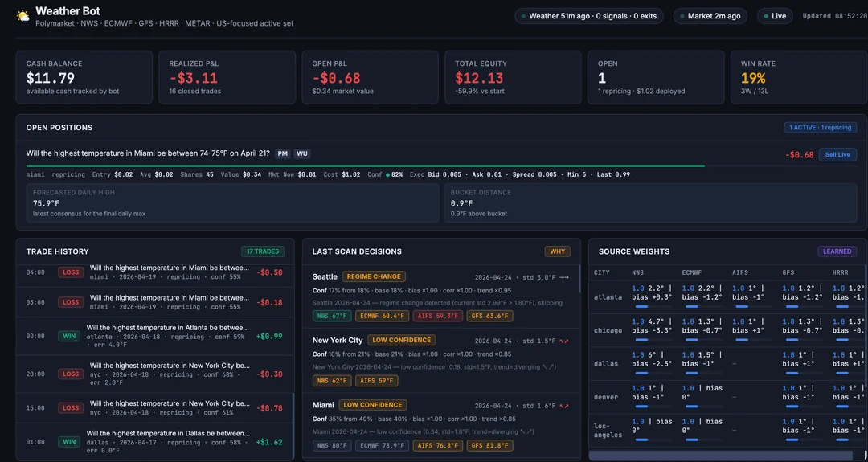Image resolution: width=868 pixels, height=462 pixels.
Task: Click the LEARNED badge in Source Weights
Action: 837,251
